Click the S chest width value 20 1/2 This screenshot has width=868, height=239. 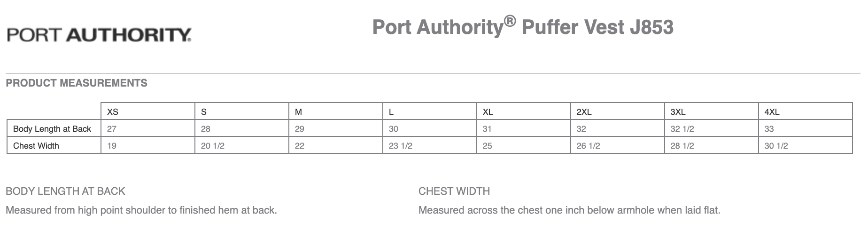click(x=212, y=146)
